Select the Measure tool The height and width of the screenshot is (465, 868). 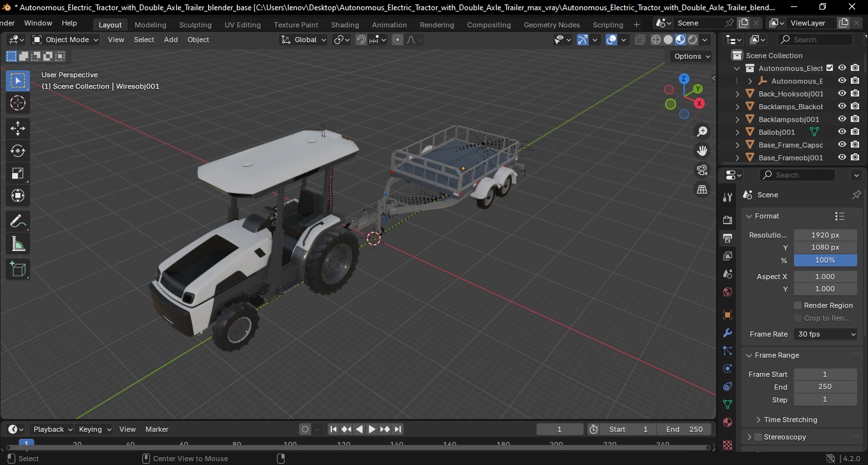point(18,244)
